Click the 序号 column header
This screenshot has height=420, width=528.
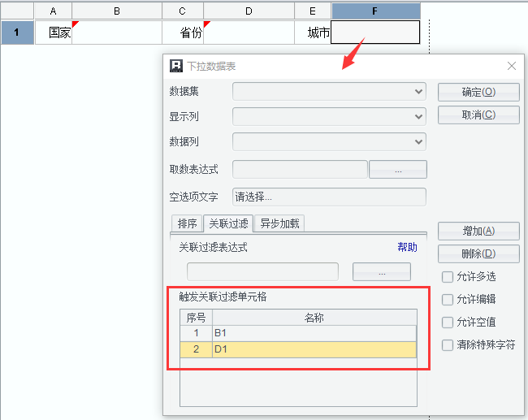click(x=196, y=318)
